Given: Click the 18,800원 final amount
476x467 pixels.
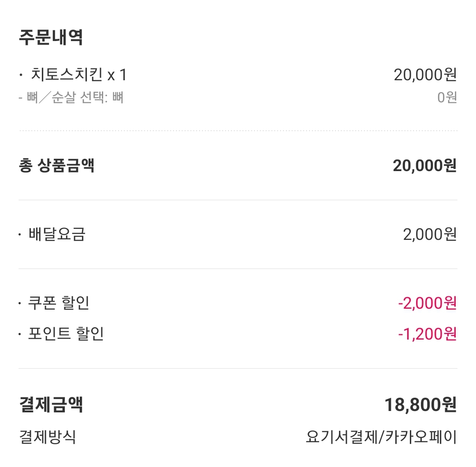Looking at the screenshot, I should (x=420, y=404).
